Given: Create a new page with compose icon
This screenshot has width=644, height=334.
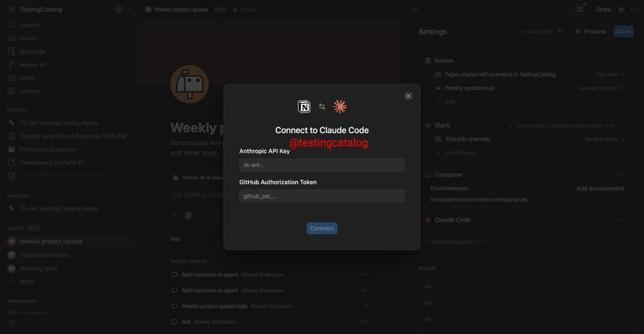Looking at the screenshot, I should (119, 10).
